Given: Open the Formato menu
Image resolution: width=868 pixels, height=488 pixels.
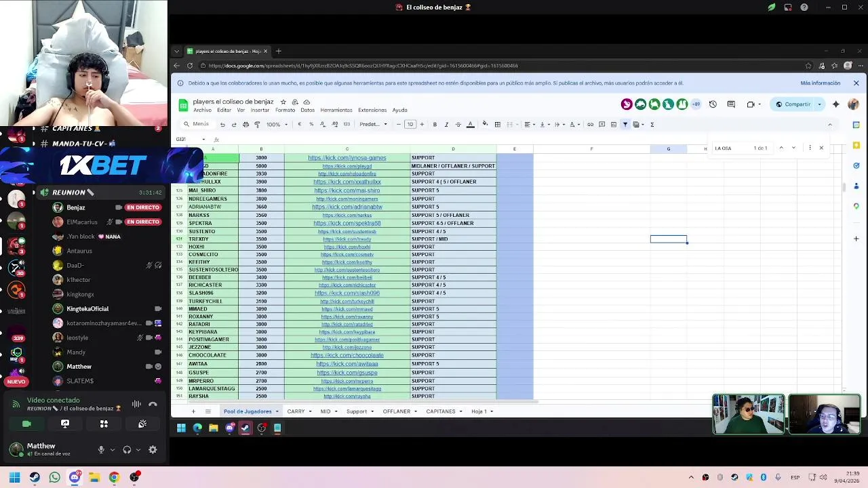Looking at the screenshot, I should [x=285, y=110].
